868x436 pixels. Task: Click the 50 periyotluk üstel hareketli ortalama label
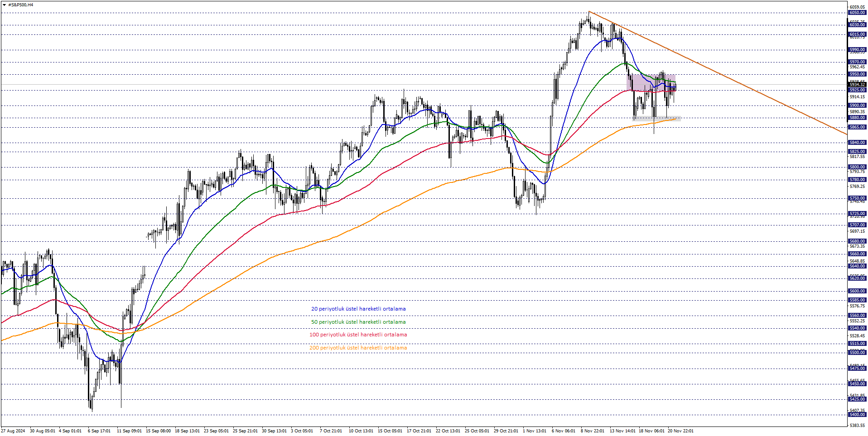358,322
